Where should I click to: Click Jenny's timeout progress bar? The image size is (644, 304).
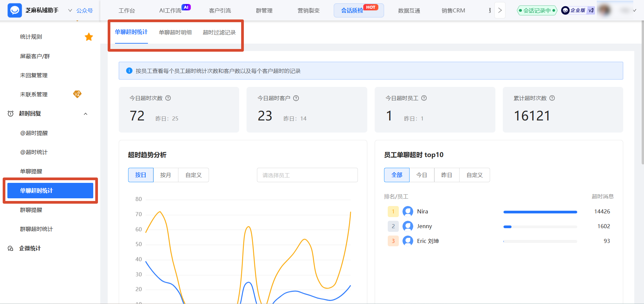(x=540, y=227)
